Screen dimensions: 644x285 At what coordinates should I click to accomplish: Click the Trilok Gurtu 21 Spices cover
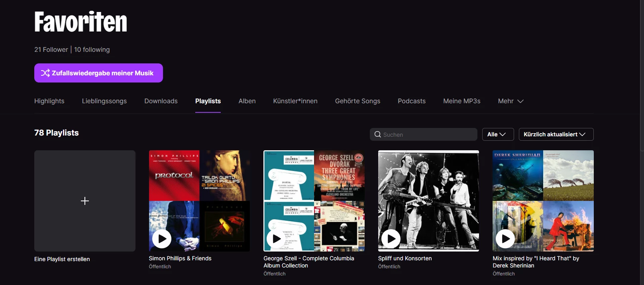225,175
